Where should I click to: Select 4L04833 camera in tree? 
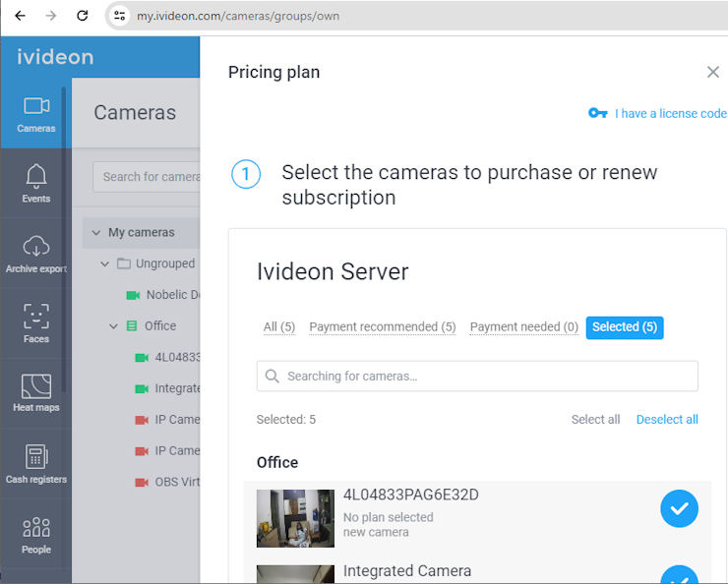[177, 358]
